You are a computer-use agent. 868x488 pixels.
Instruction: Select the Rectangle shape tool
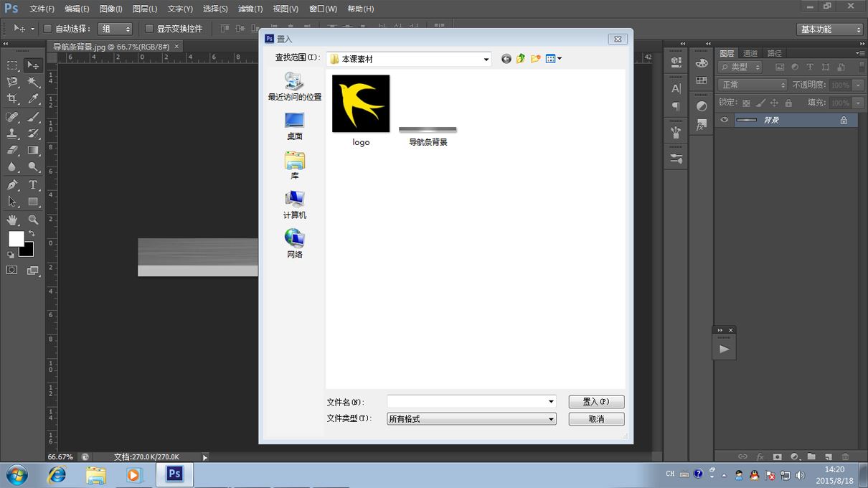[x=33, y=202]
